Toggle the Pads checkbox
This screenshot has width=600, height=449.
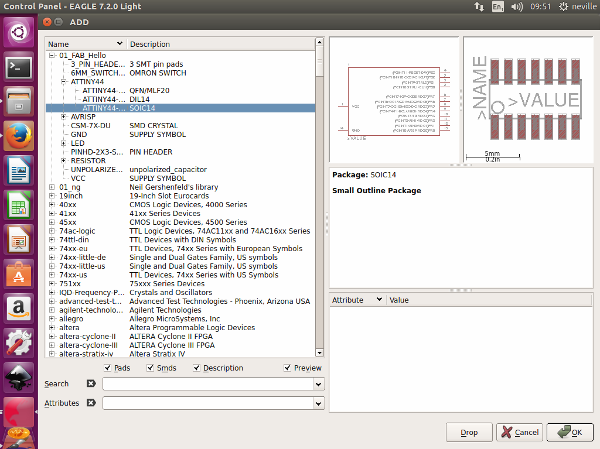click(x=107, y=367)
